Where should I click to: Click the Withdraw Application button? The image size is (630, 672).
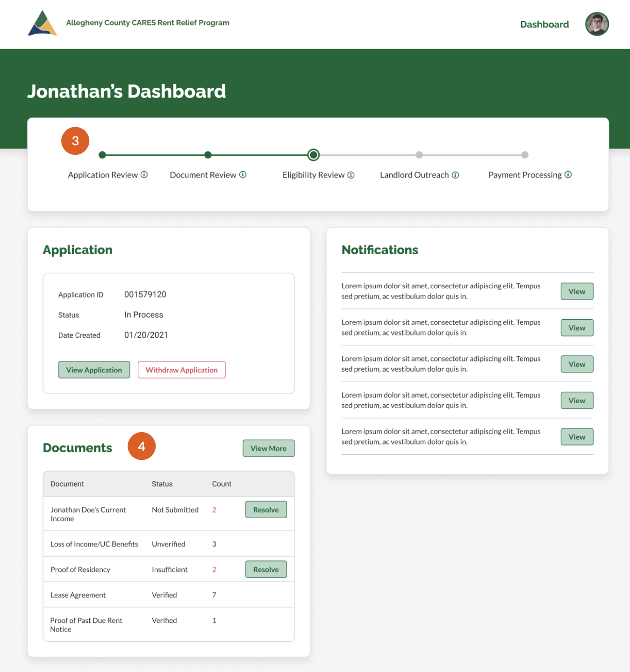click(181, 370)
